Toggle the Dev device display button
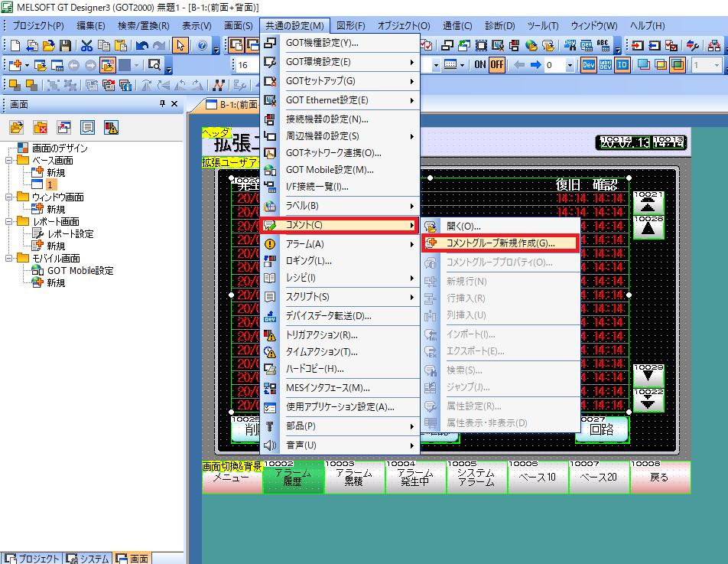728x564 pixels. coord(589,65)
